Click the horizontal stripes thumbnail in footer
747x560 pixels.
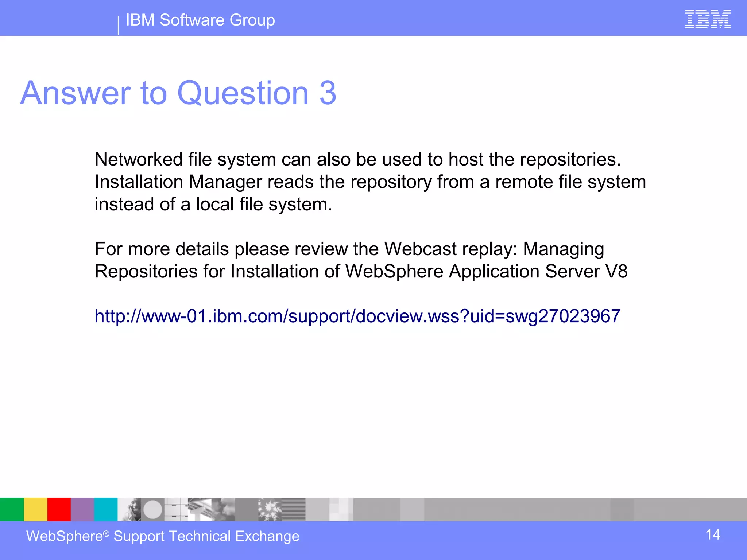pyautogui.click(x=294, y=509)
